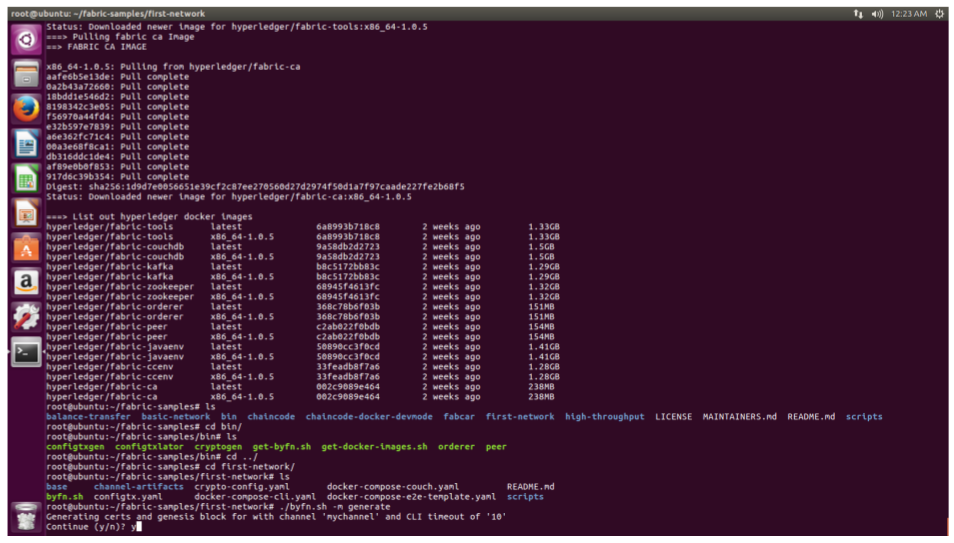This screenshot has width=954, height=543.
Task: Click the 'cd first-network/' command line
Action: coord(170,466)
